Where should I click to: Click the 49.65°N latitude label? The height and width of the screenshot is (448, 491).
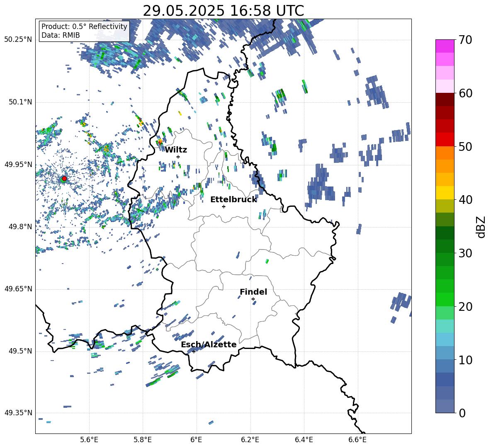(x=18, y=288)
